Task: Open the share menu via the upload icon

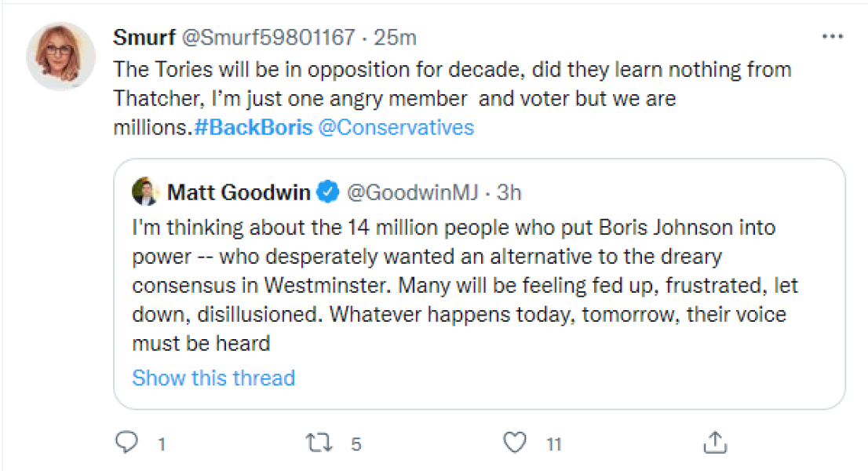Action: pyautogui.click(x=715, y=443)
